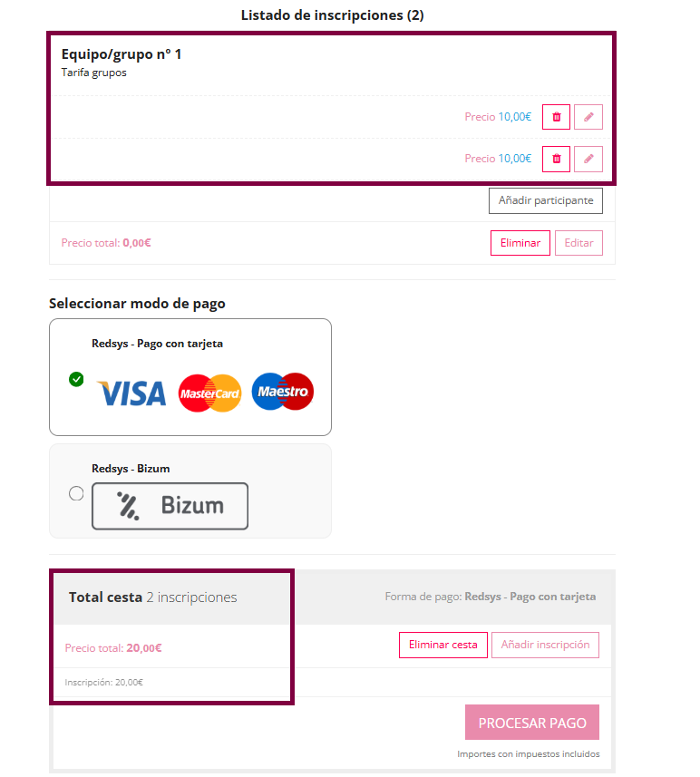This screenshot has width=700, height=777.
Task: Delete the second participant with trash icon
Action: click(x=556, y=159)
